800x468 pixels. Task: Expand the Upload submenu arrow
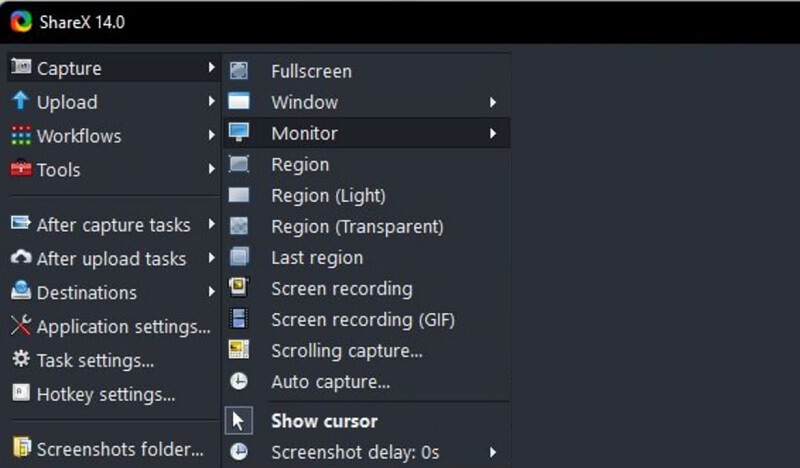[x=211, y=101]
